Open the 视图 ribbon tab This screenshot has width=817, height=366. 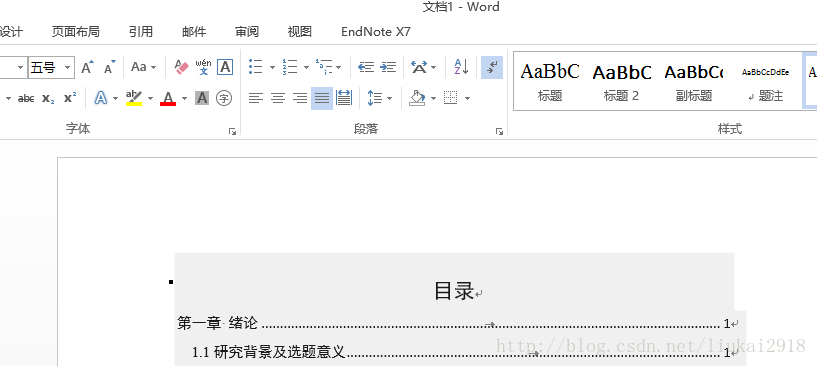coord(300,32)
